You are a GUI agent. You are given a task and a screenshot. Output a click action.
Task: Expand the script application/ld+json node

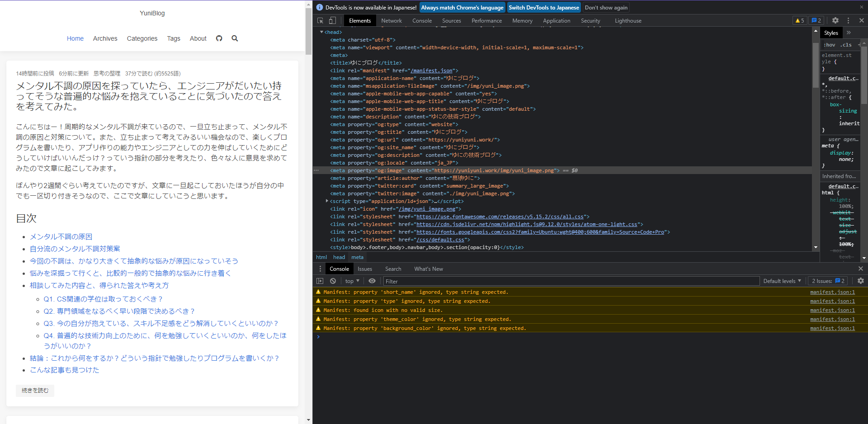point(327,201)
